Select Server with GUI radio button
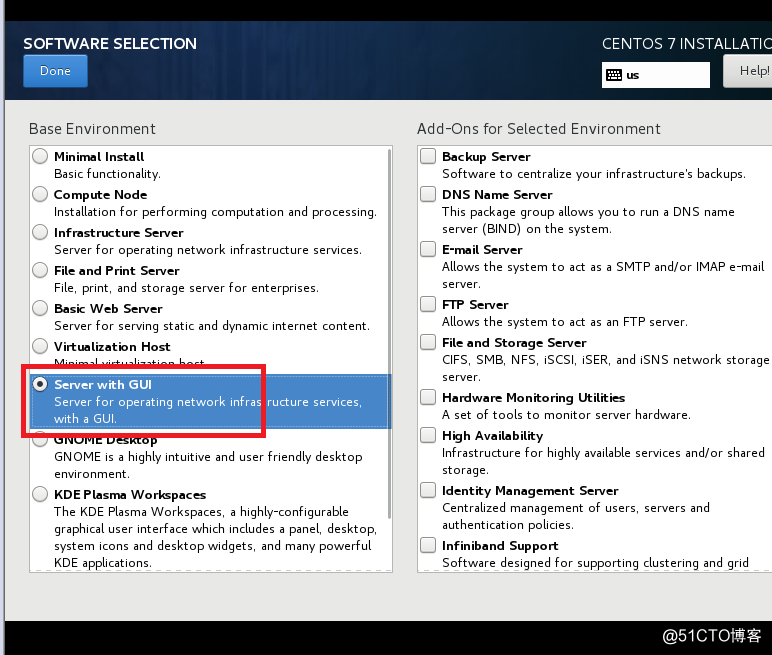This screenshot has height=655, width=772. 40,384
